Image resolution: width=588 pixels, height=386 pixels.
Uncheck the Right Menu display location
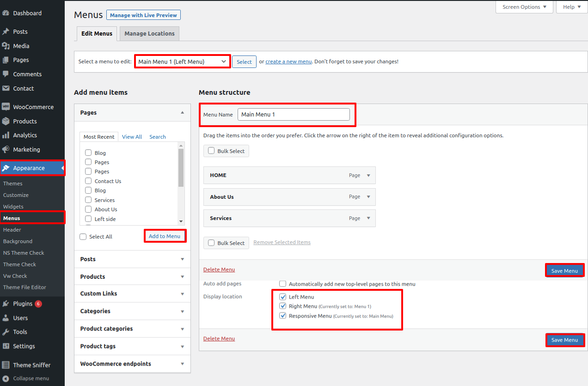[283, 306]
